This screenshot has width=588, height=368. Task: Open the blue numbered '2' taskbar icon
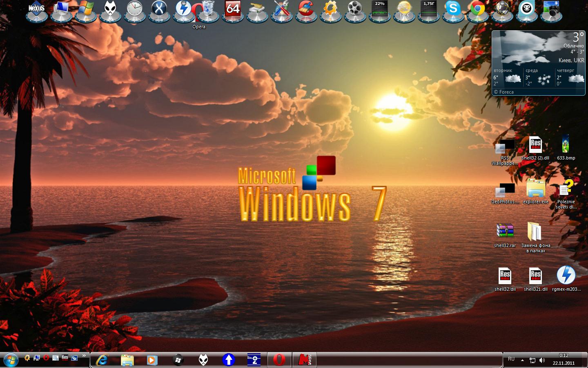254,360
